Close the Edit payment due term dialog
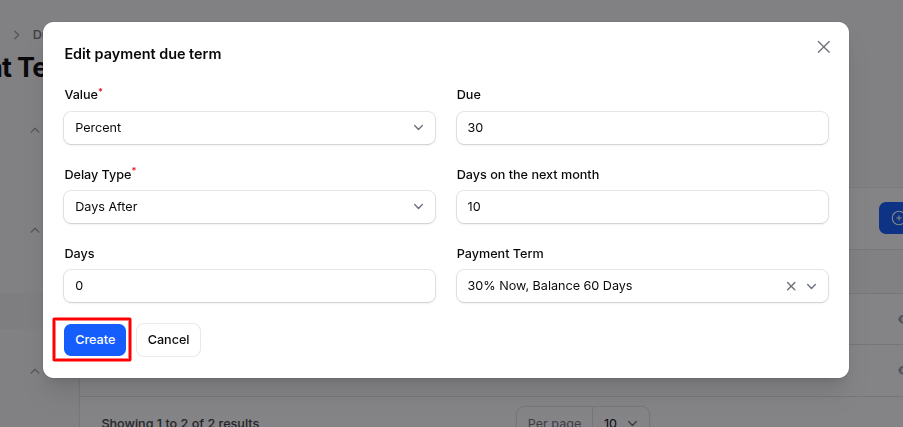Screen dimensions: 903x427 point(824,47)
